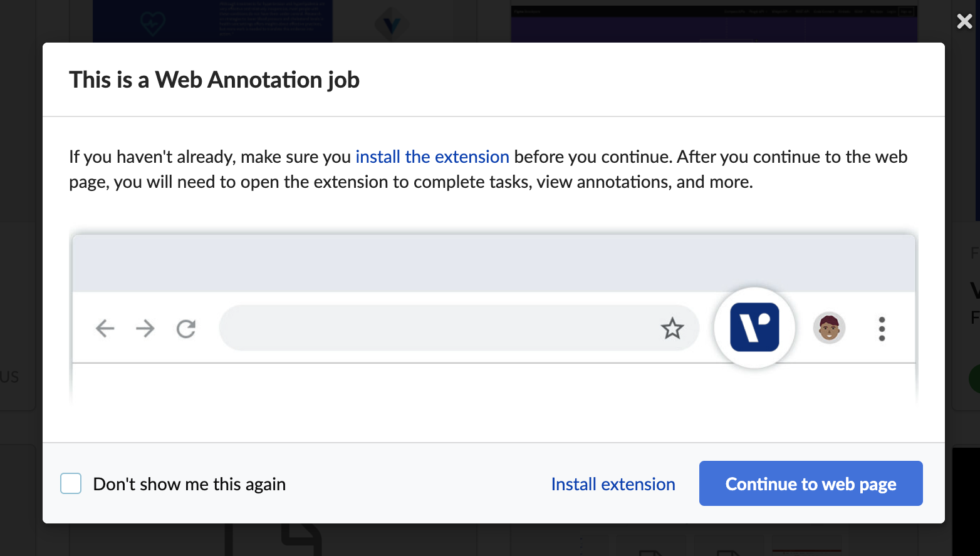This screenshot has height=556, width=980.
Task: Click the forward arrow in browser illustration
Action: (145, 328)
